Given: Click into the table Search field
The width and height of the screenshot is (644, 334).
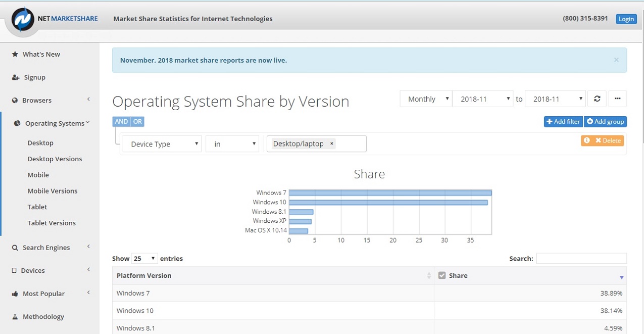Looking at the screenshot, I should (x=581, y=258).
